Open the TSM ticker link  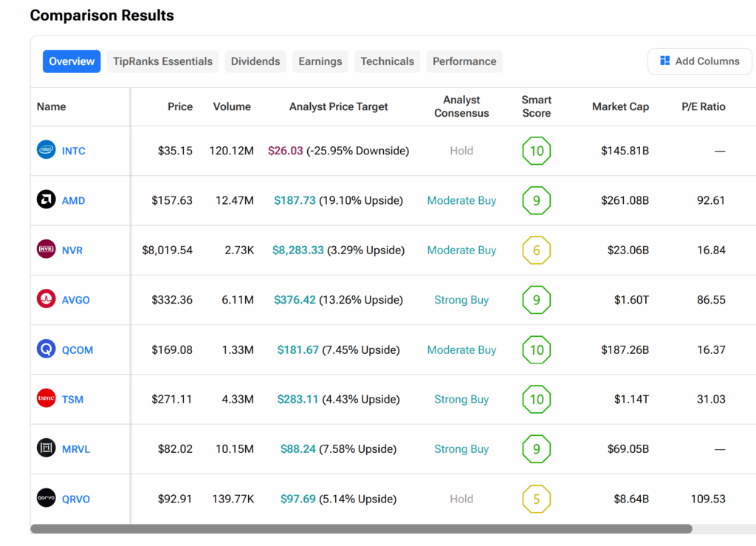tap(73, 400)
